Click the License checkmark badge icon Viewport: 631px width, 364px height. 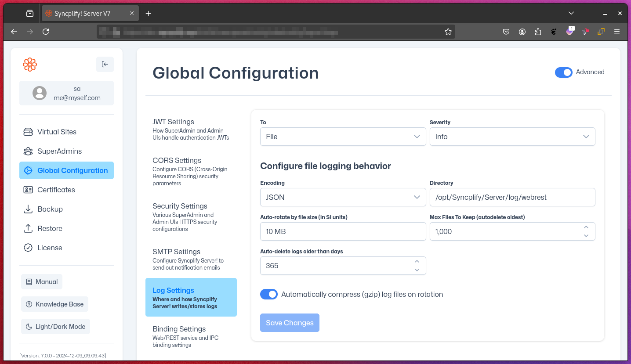click(28, 248)
